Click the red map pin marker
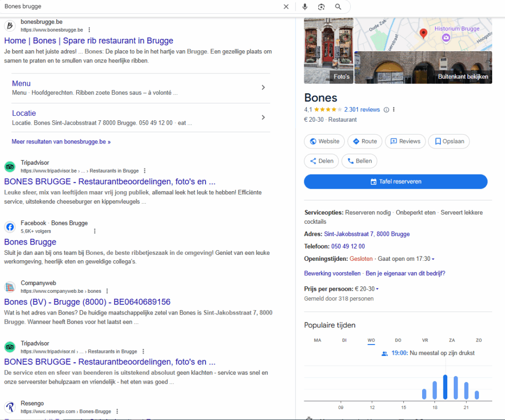Screen dimensions: 505x420 (423, 34)
